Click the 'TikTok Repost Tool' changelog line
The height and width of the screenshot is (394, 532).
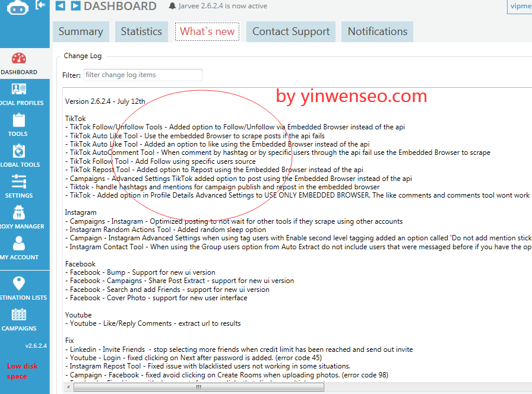[x=214, y=170]
